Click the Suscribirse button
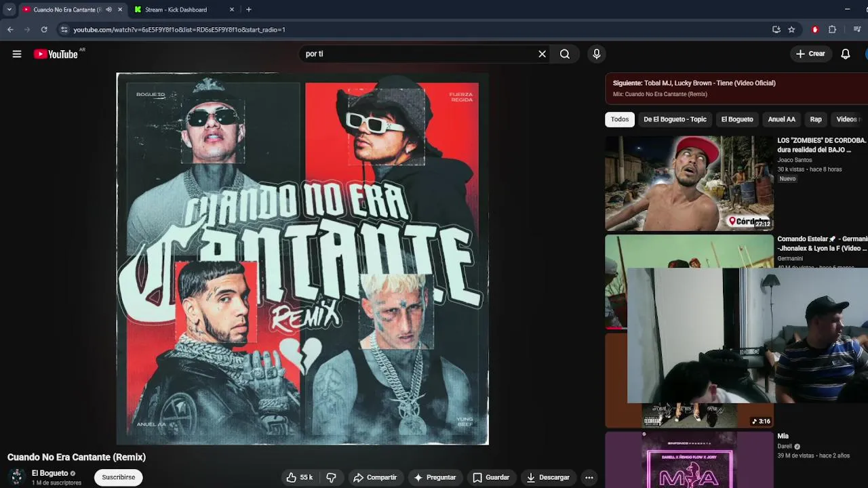Screen dimensions: 868x488 [119, 477]
